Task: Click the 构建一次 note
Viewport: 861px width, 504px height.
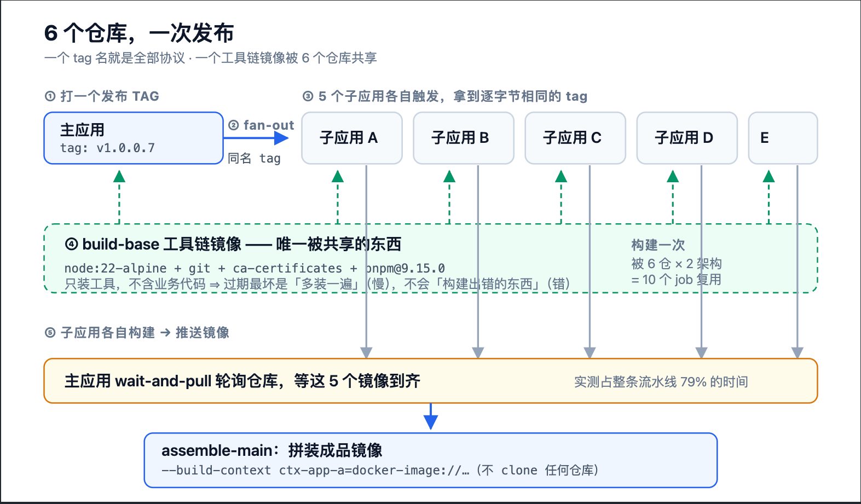Action: coord(658,245)
